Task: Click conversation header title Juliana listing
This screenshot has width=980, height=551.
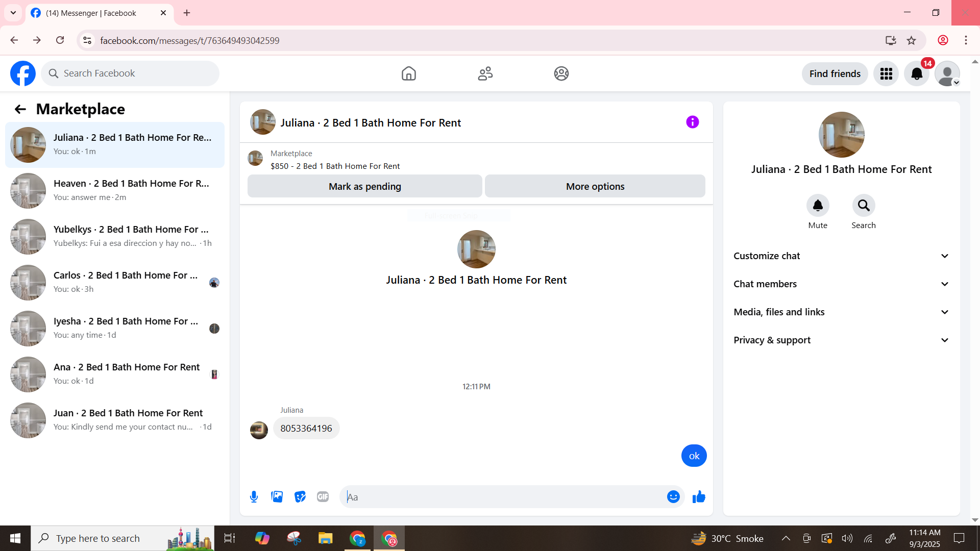Action: (x=371, y=123)
